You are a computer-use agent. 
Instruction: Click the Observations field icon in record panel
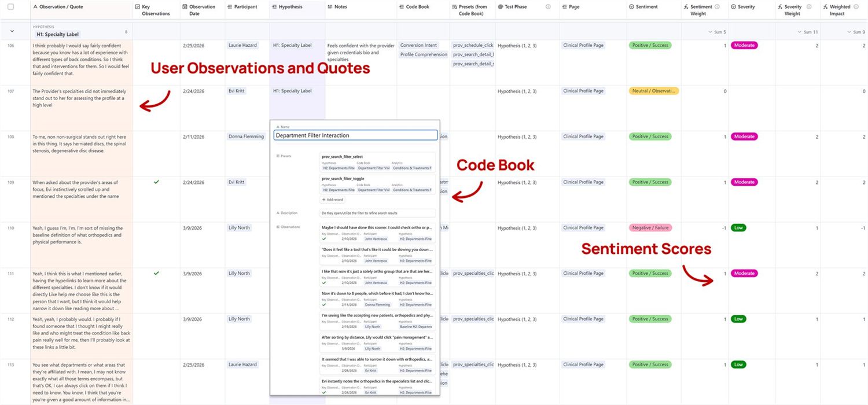tap(278, 227)
